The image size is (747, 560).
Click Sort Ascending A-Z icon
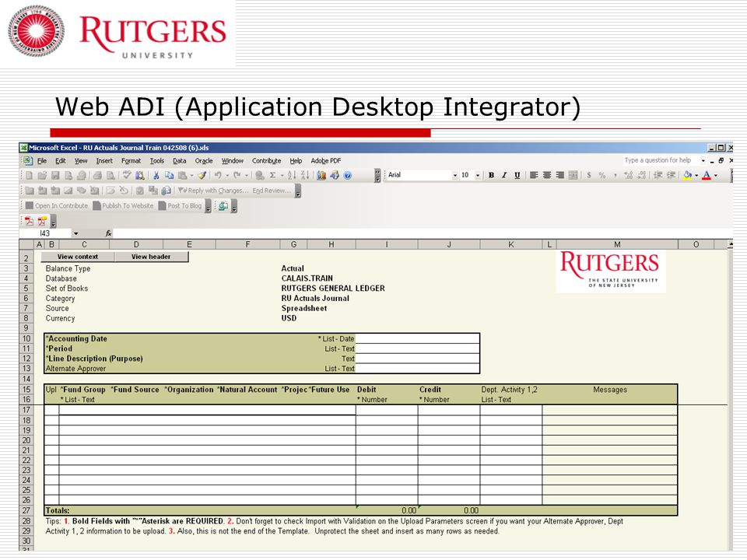(292, 175)
